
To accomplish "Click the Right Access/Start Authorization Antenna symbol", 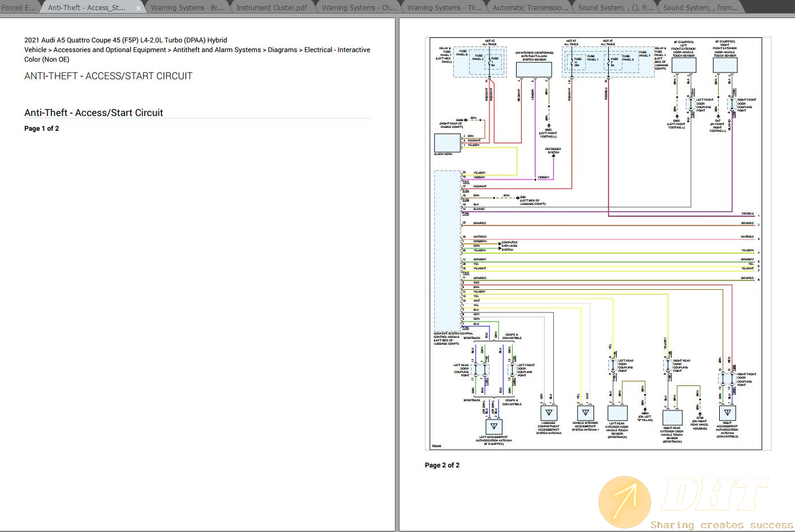I will (x=727, y=413).
